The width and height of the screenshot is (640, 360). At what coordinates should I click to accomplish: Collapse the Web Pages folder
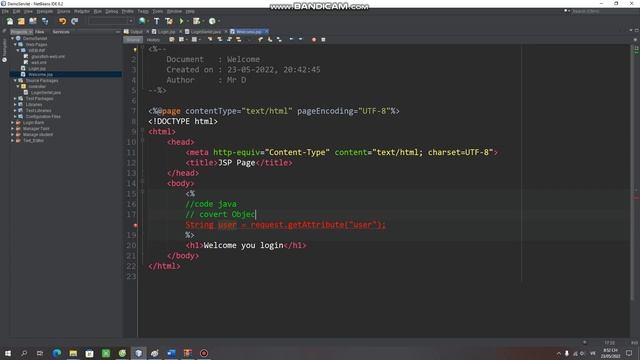pos(16,44)
